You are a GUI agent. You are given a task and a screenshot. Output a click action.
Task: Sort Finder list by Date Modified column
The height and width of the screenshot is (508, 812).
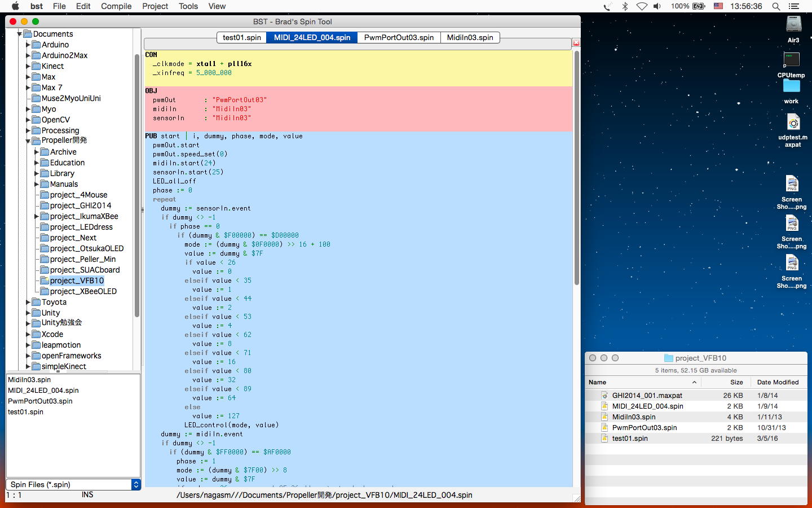point(778,382)
